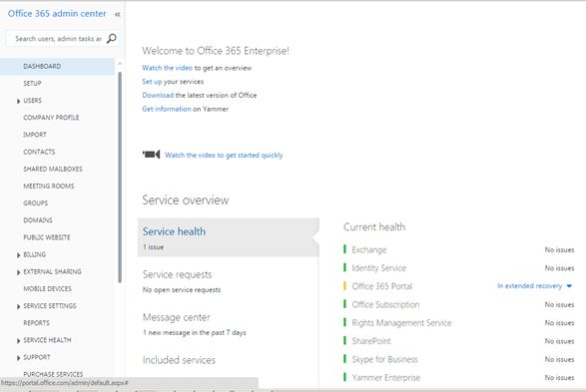Click the Identity Service row
The image size is (586, 392).
(x=459, y=268)
